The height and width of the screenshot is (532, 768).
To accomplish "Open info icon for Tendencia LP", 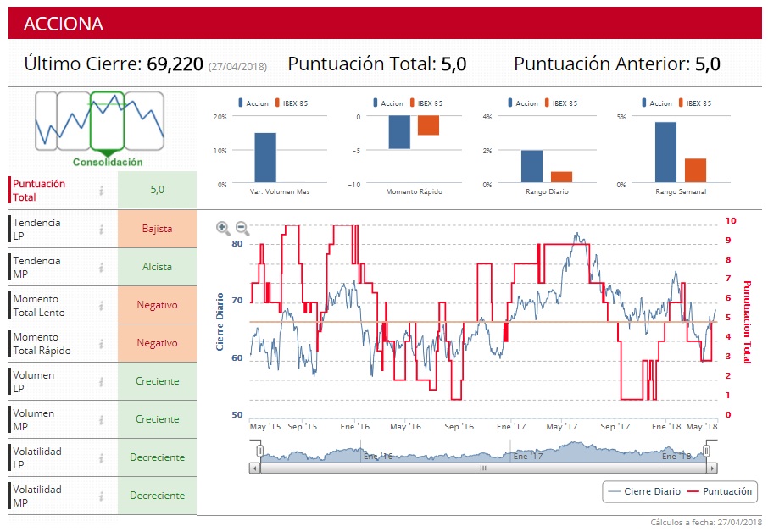I will (x=102, y=229).
